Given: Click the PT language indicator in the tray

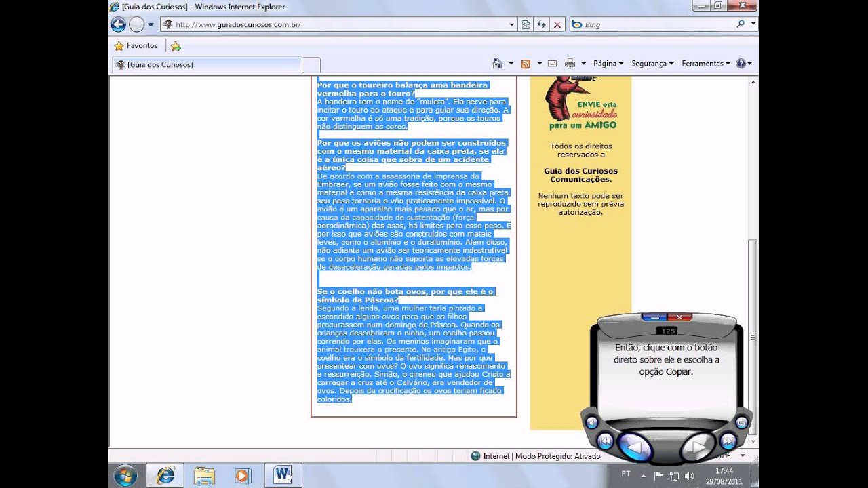Looking at the screenshot, I should point(626,474).
